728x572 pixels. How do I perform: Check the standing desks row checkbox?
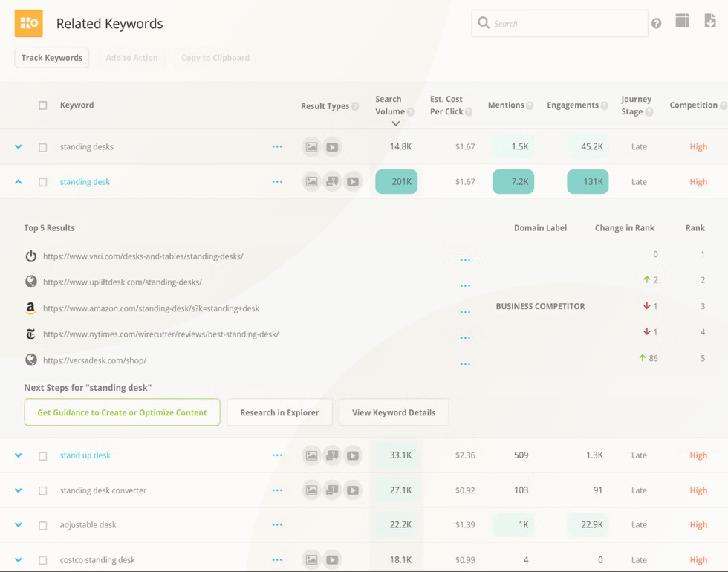[43, 147]
